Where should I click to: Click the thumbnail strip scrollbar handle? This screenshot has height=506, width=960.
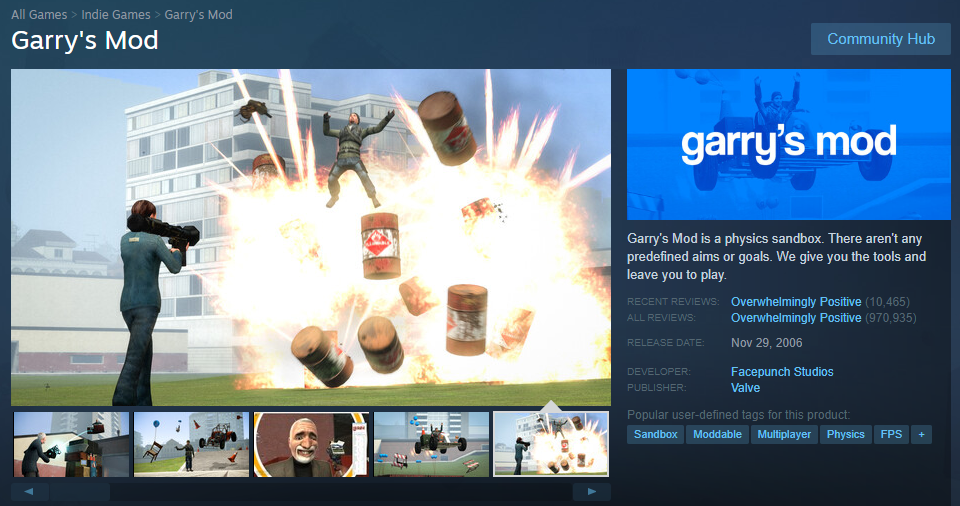80,491
